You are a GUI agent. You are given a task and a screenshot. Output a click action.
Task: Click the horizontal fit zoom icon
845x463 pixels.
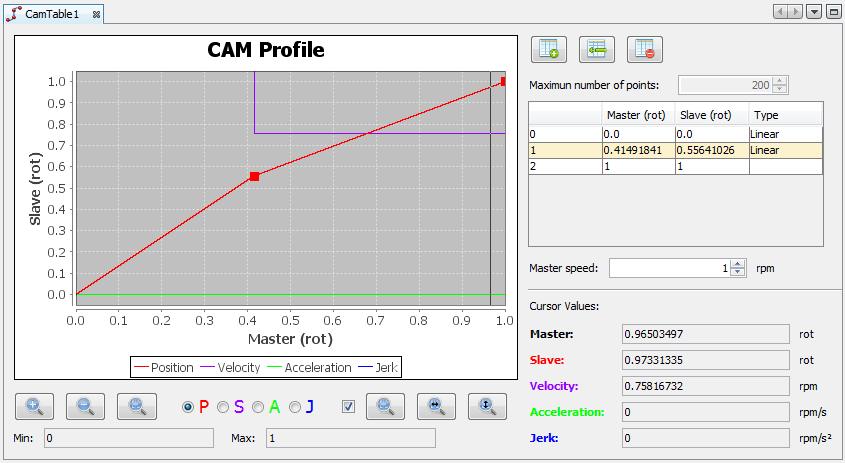click(x=436, y=406)
